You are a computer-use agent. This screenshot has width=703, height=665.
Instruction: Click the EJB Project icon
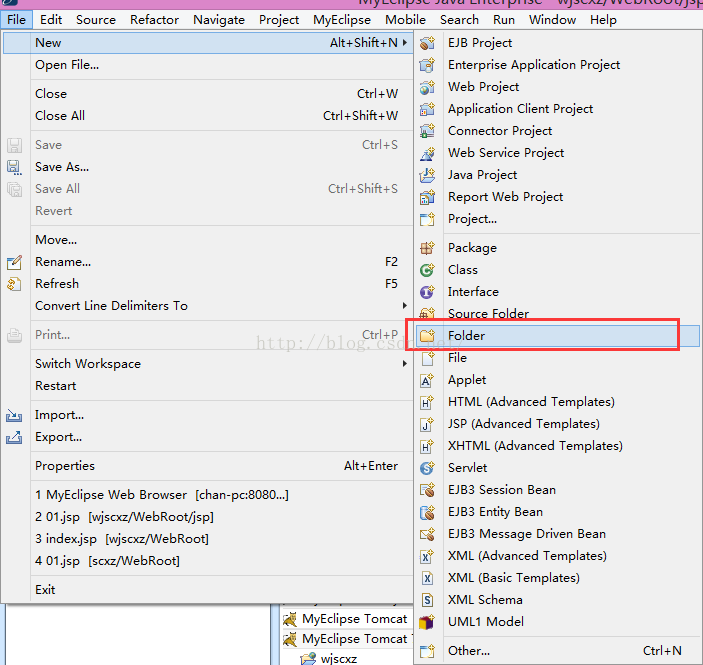coord(427,43)
